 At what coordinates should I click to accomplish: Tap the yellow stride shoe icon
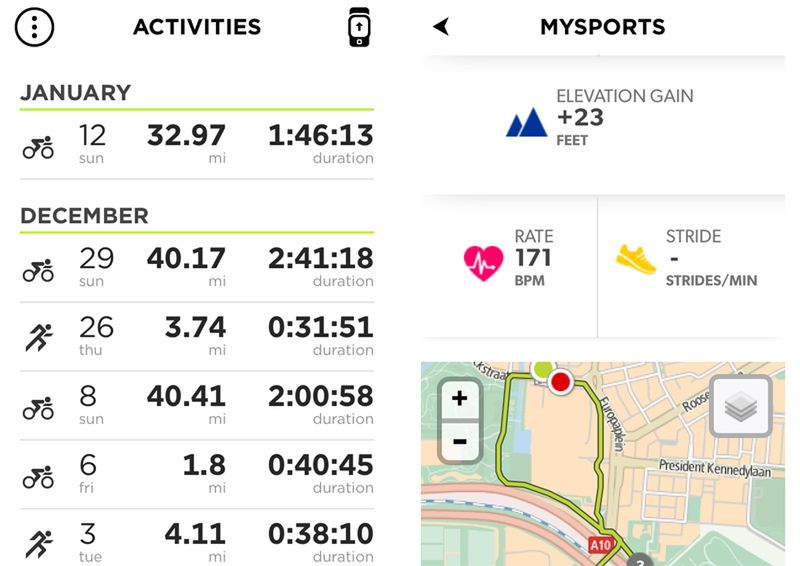click(x=637, y=260)
